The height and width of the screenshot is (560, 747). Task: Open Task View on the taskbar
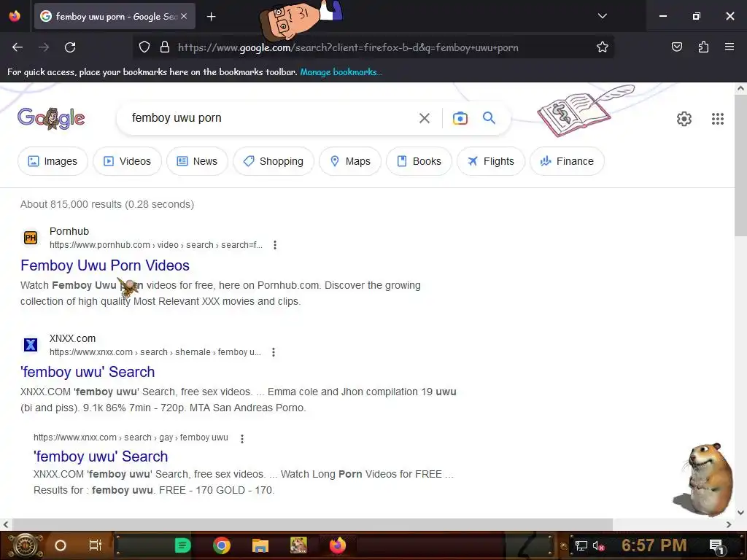pos(96,545)
